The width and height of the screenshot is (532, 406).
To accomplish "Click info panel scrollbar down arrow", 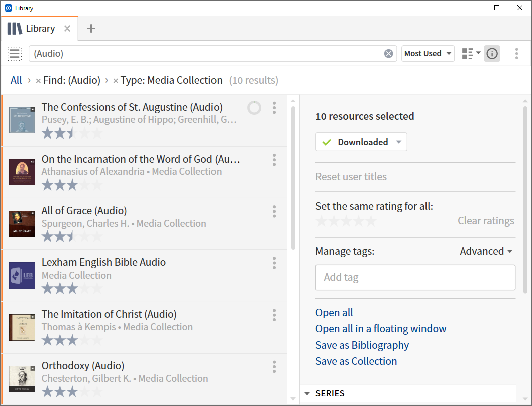I will click(x=525, y=399).
